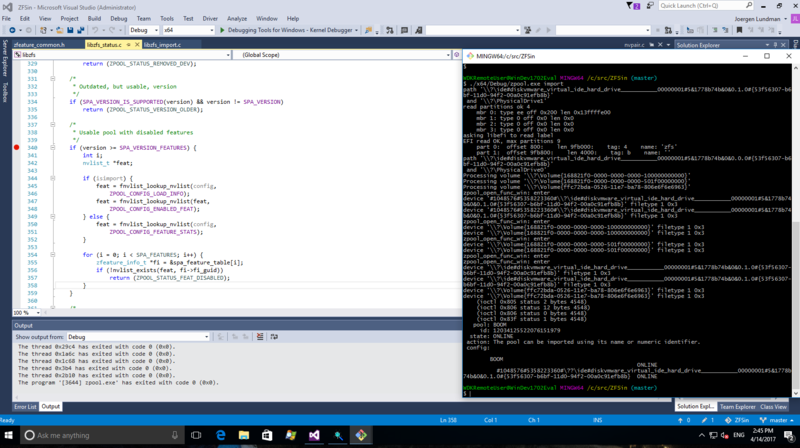The width and height of the screenshot is (800, 448).
Task: Open the 100 % zoom dropdown
Action: [x=27, y=313]
